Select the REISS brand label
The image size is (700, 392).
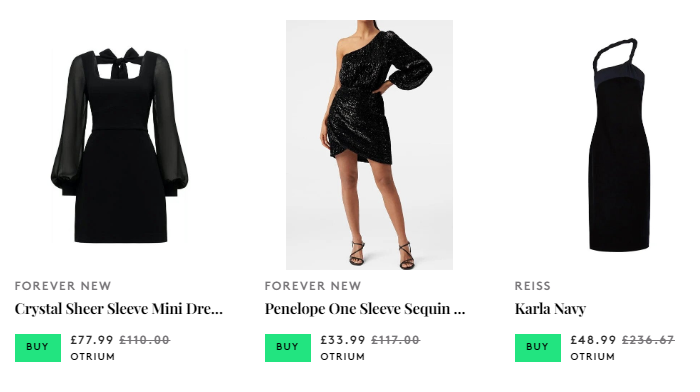[x=533, y=286]
